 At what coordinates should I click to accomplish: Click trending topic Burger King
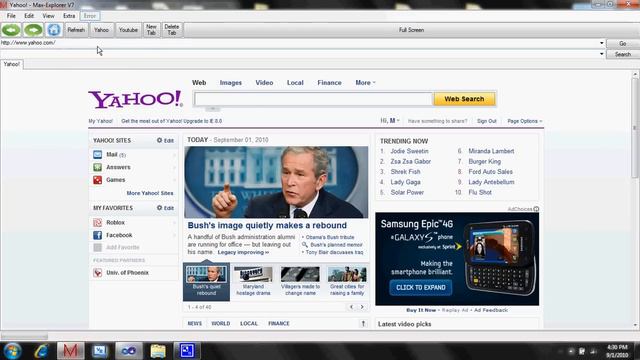click(x=484, y=161)
